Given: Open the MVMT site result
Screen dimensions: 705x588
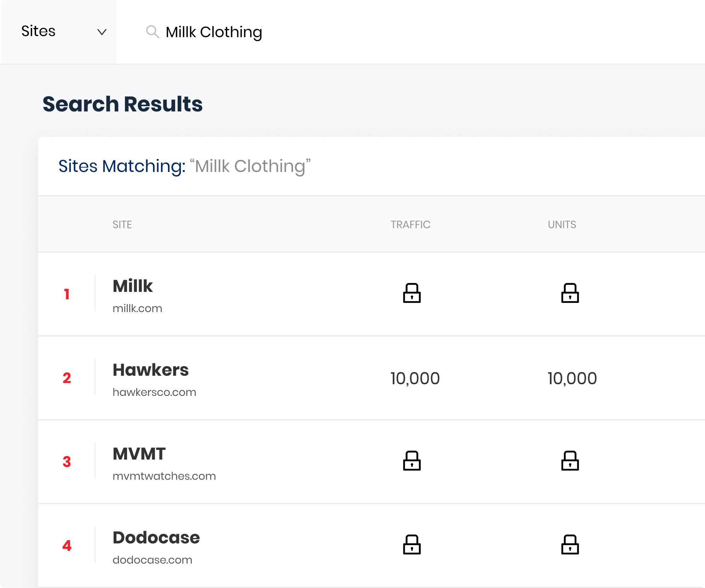Looking at the screenshot, I should (139, 454).
